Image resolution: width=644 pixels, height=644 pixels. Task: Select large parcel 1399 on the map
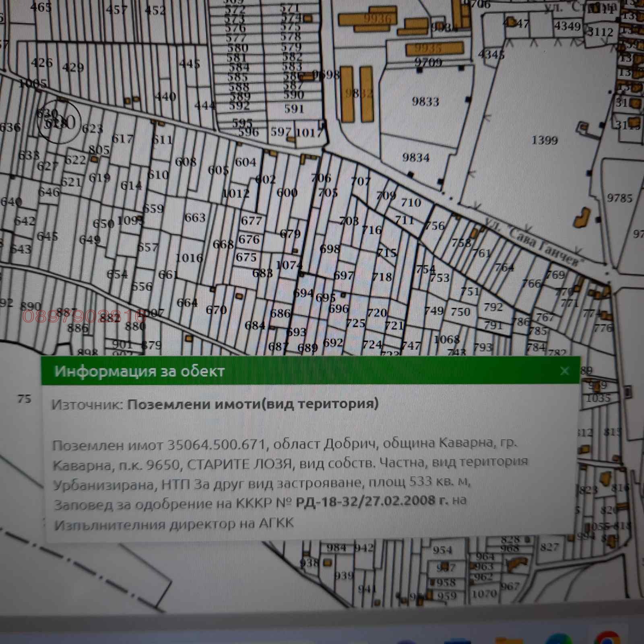coord(544,140)
